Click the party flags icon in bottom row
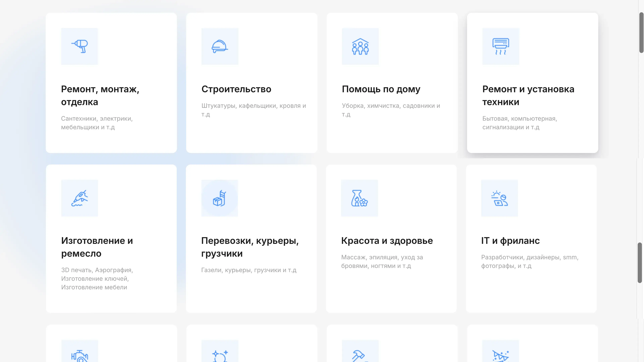 coord(500,355)
